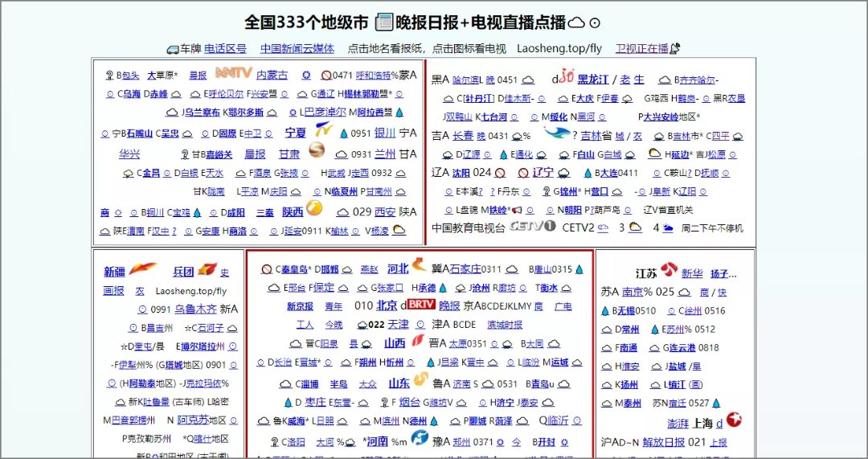Click the cloud icon before 0931 兰州

[x=342, y=154]
